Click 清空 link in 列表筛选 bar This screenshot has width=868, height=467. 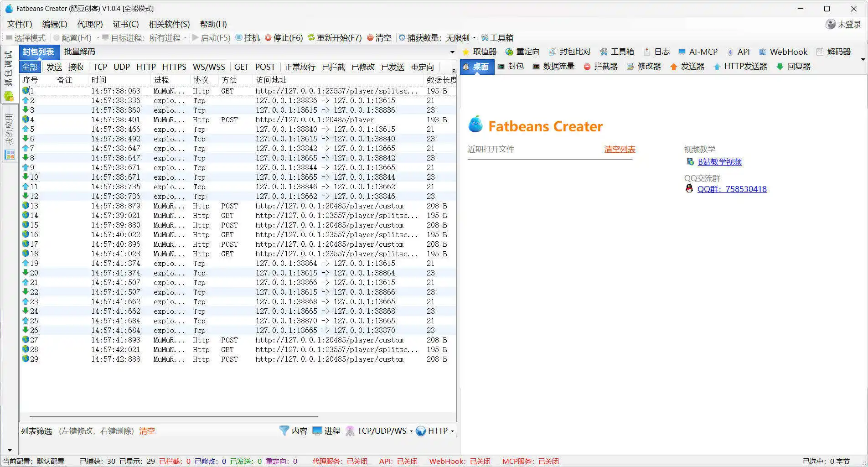pyautogui.click(x=147, y=431)
